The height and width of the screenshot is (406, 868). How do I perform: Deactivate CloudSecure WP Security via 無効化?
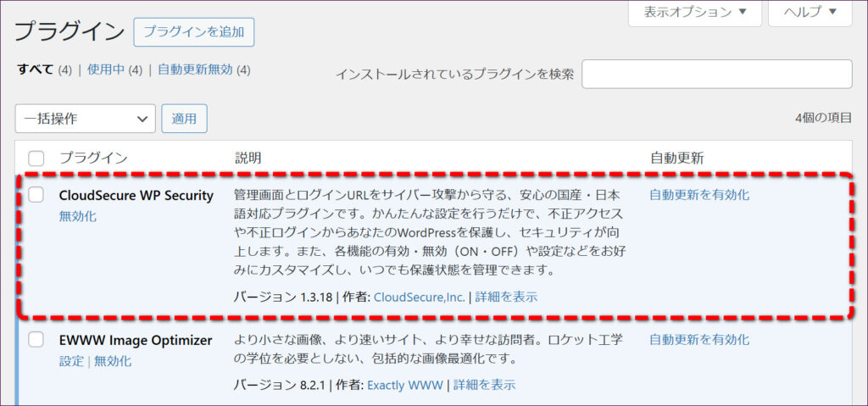tap(78, 216)
